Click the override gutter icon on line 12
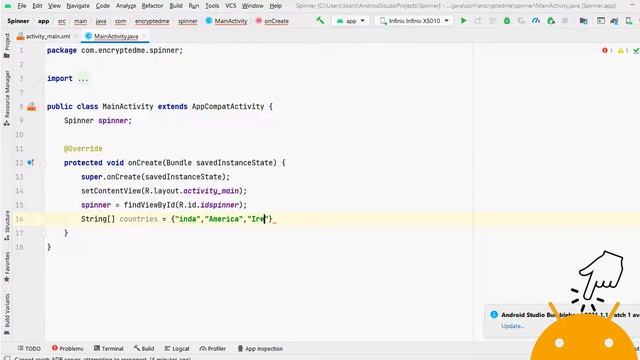The image size is (640, 360). (30, 162)
